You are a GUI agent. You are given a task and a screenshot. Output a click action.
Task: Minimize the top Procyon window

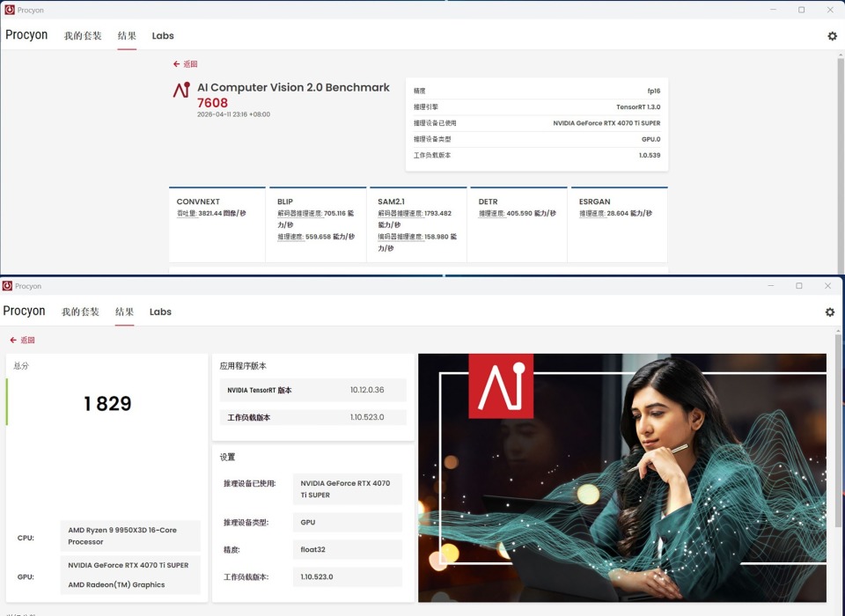[x=774, y=10]
